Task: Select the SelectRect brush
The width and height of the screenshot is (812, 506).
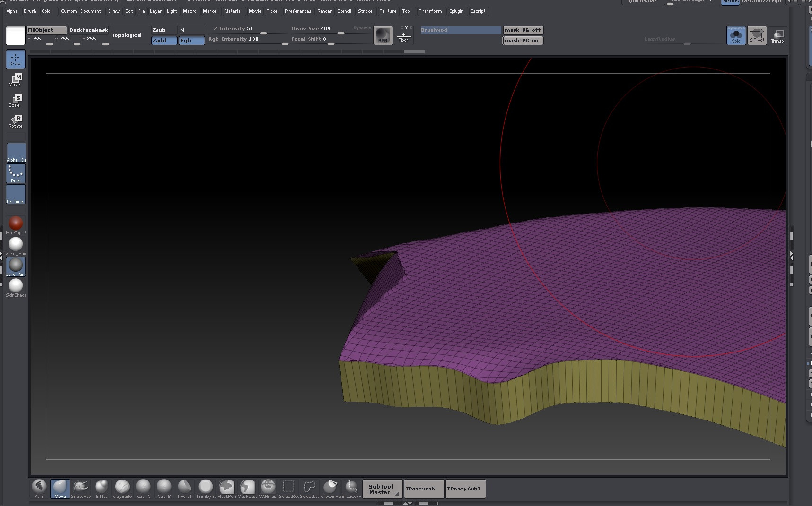Action: 289,489
